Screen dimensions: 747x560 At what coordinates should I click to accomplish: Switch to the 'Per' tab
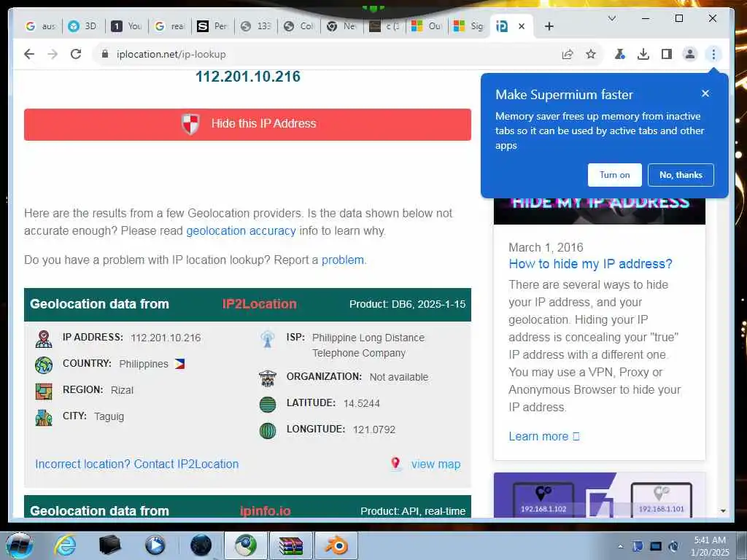point(212,27)
